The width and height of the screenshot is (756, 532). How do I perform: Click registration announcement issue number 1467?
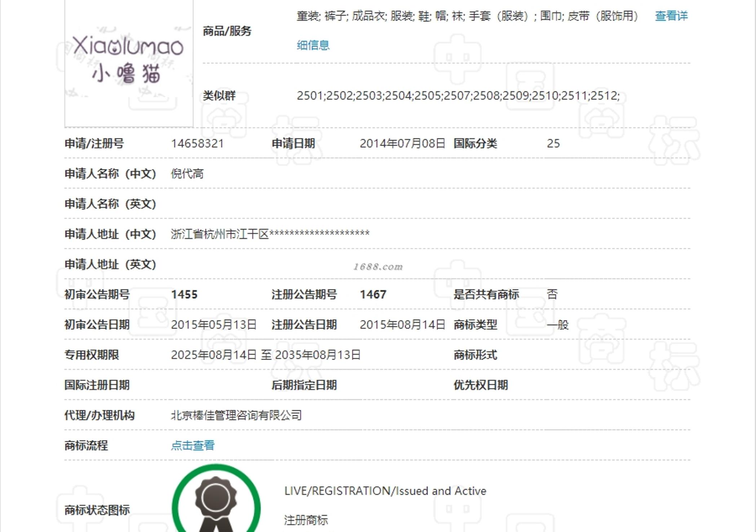[373, 294]
